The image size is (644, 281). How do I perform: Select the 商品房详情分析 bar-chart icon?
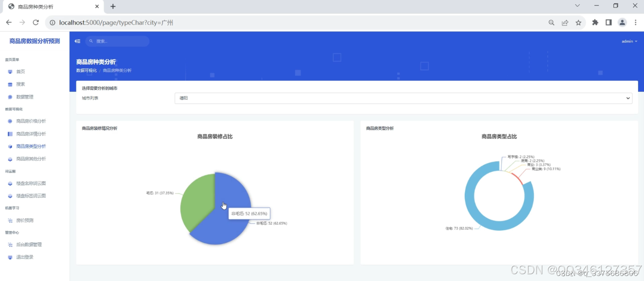pyautogui.click(x=9, y=134)
